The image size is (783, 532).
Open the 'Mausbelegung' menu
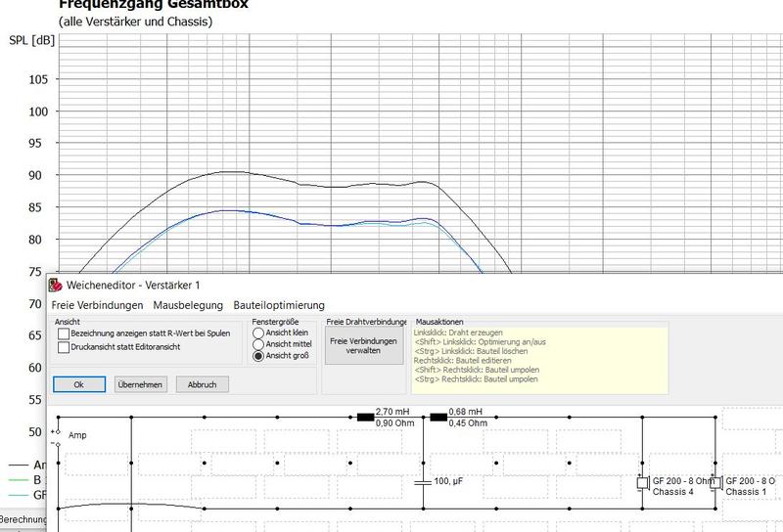188,305
